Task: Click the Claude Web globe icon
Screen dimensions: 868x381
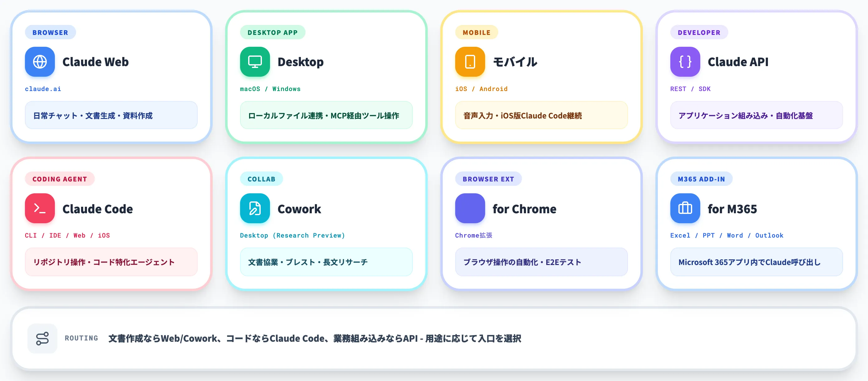Action: click(40, 62)
